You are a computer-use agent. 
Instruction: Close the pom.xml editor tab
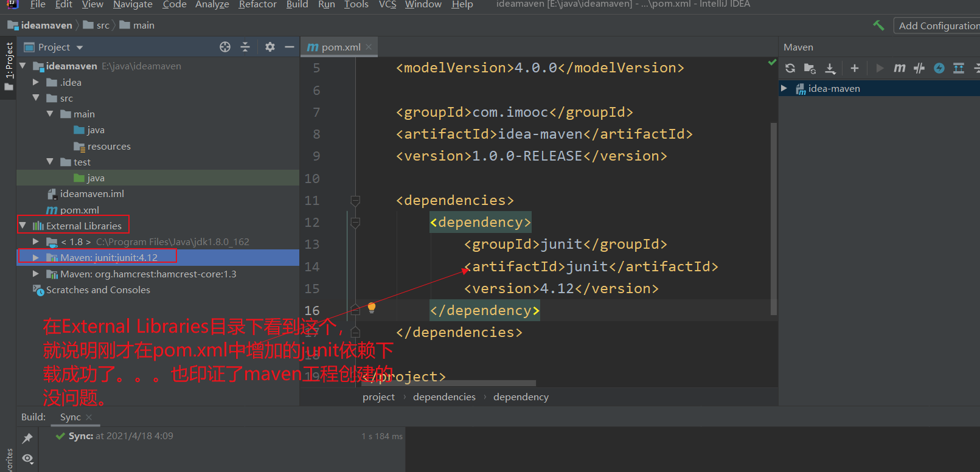pyautogui.click(x=369, y=47)
